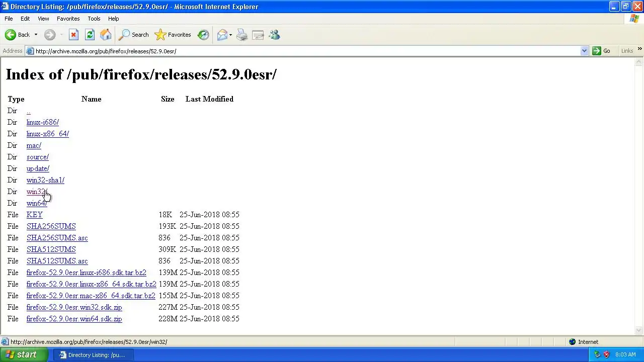The height and width of the screenshot is (362, 644).
Task: Click the Internet Explorer title bar icon
Action: [x=5, y=7]
